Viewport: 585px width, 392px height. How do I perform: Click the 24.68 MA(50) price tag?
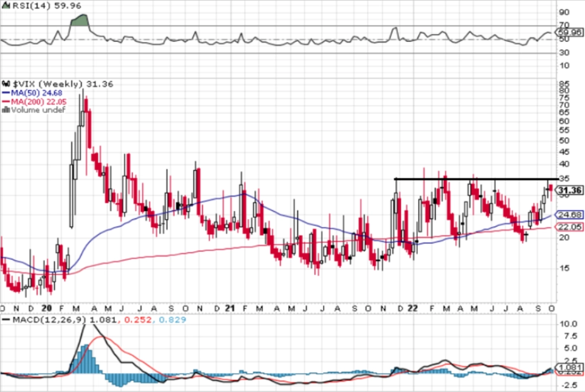point(569,215)
